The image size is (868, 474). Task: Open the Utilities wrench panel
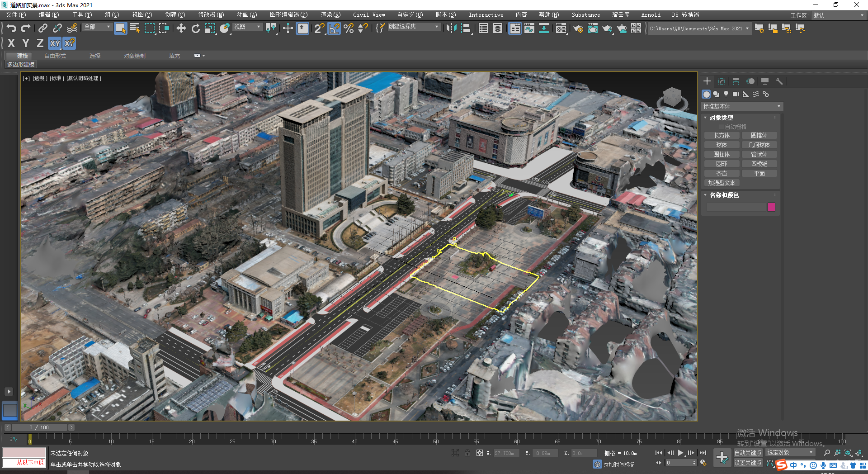tap(779, 81)
